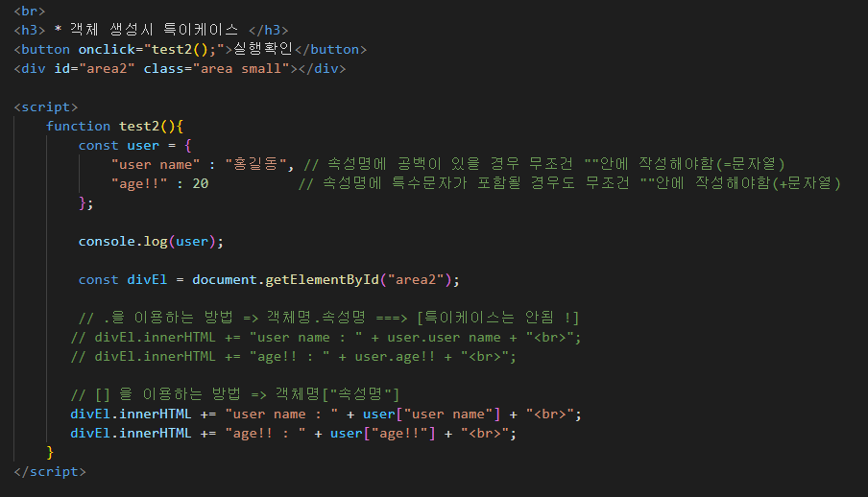The width and height of the screenshot is (868, 497).
Task: Click the console.log(user) line
Action: click(x=151, y=242)
